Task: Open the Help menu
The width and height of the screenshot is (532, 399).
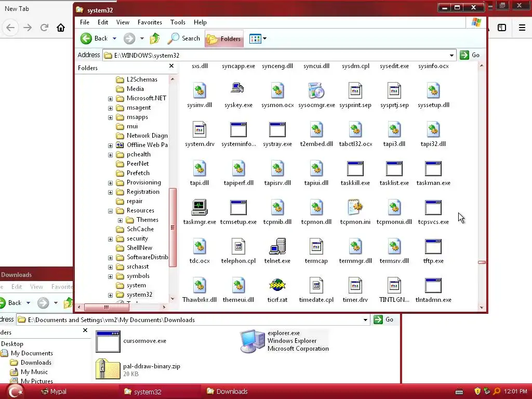Action: pos(200,22)
